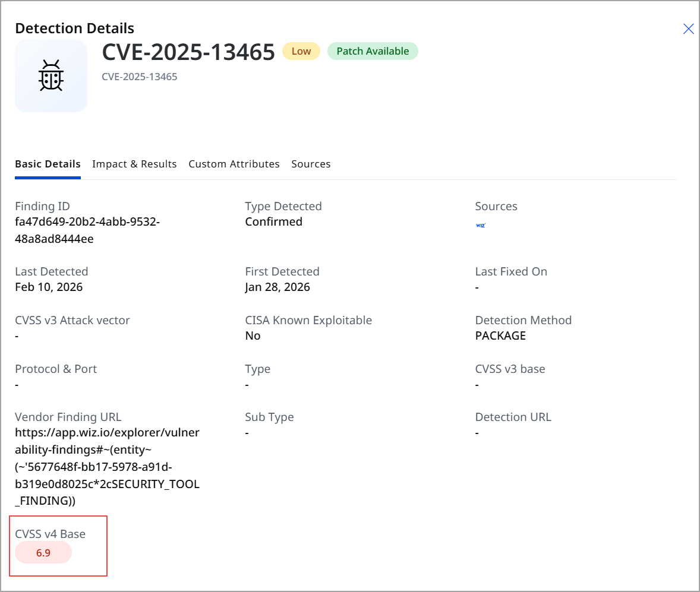This screenshot has height=592, width=700.
Task: Click the green Patch Available badge
Action: [373, 51]
